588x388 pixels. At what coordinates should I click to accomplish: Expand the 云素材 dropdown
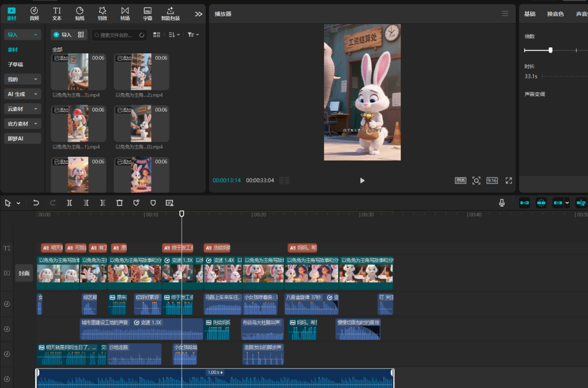pyautogui.click(x=22, y=108)
